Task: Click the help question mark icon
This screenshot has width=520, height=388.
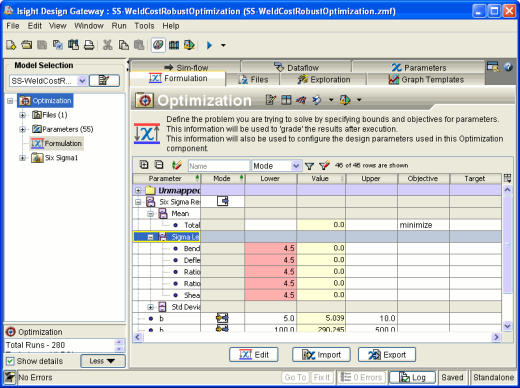Action: pyautogui.click(x=508, y=67)
